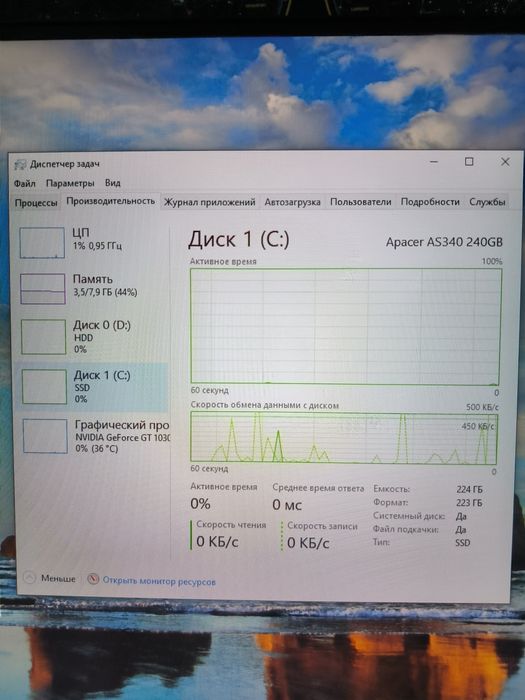Viewport: 525px width, 700px height.
Task: Click the Файл подкачки Да value
Action: point(461,529)
